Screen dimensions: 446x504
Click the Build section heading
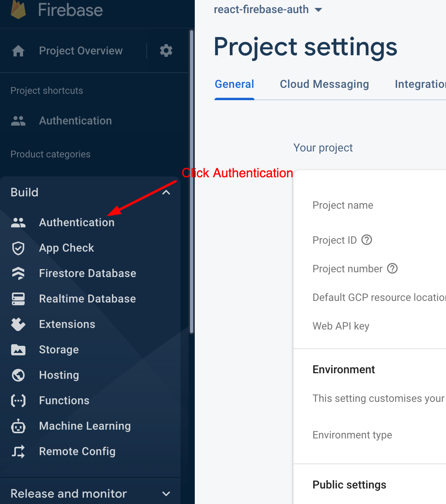click(x=25, y=192)
